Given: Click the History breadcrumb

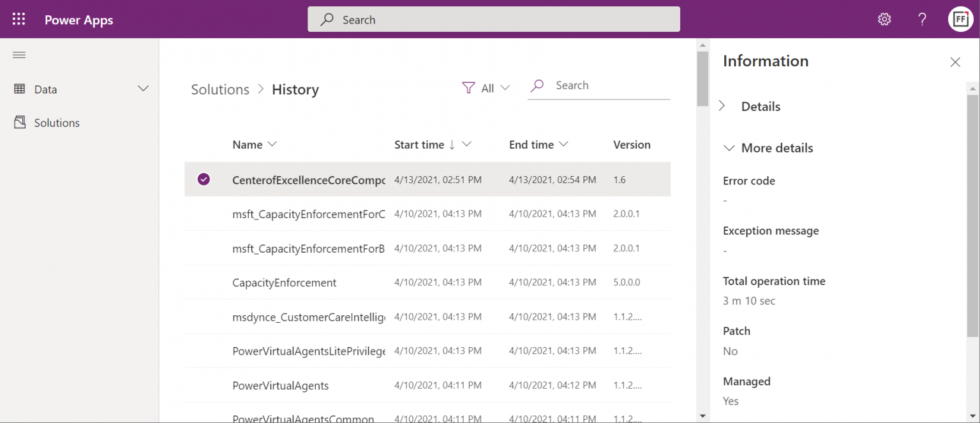Looking at the screenshot, I should pos(295,89).
